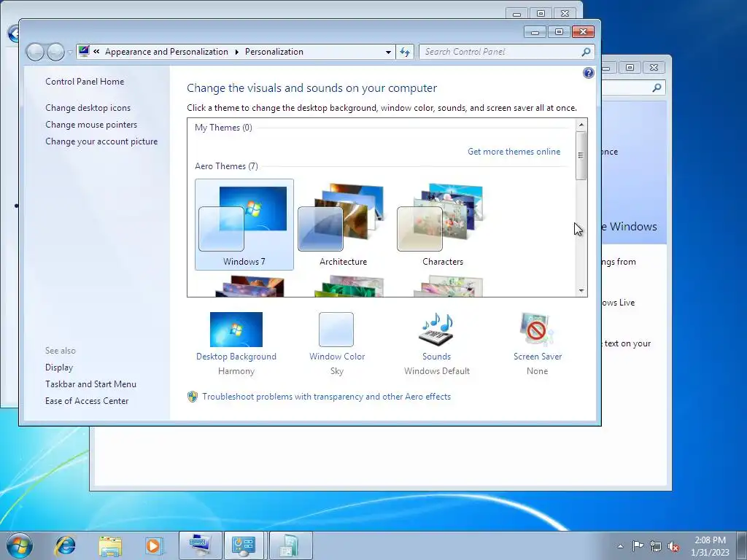Expand the address bar history dropdown
Image resolution: width=747 pixels, height=560 pixels.
[388, 52]
